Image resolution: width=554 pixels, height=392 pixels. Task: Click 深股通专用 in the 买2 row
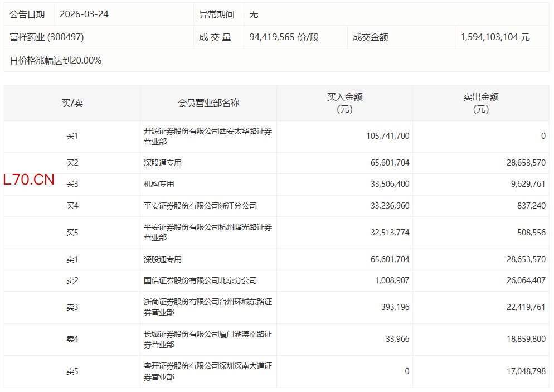(x=163, y=163)
